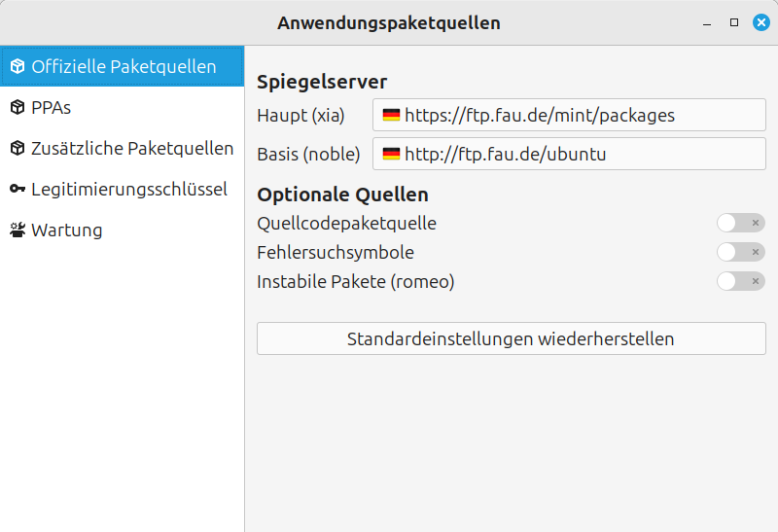Switch to the PPAs section
778x532 pixels.
click(51, 108)
